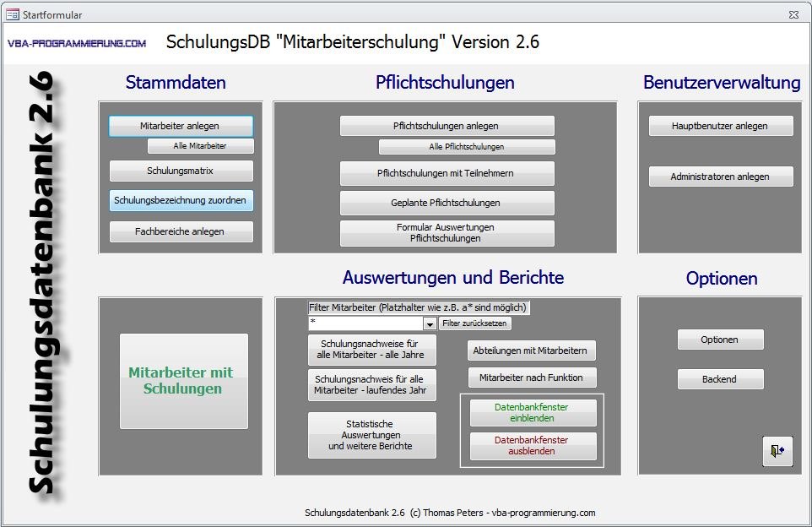Image resolution: width=812 pixels, height=527 pixels.
Task: Click the Startformular window icon
Action: [13, 14]
